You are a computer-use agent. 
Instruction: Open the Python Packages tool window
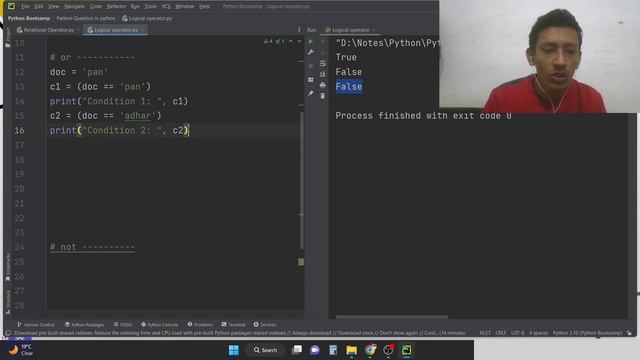[84, 324]
